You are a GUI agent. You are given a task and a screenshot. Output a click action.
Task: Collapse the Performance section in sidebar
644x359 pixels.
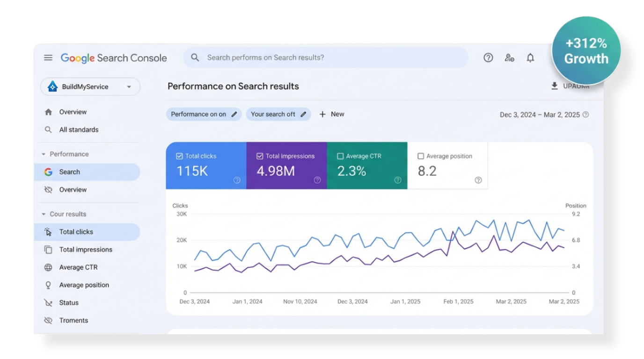44,154
